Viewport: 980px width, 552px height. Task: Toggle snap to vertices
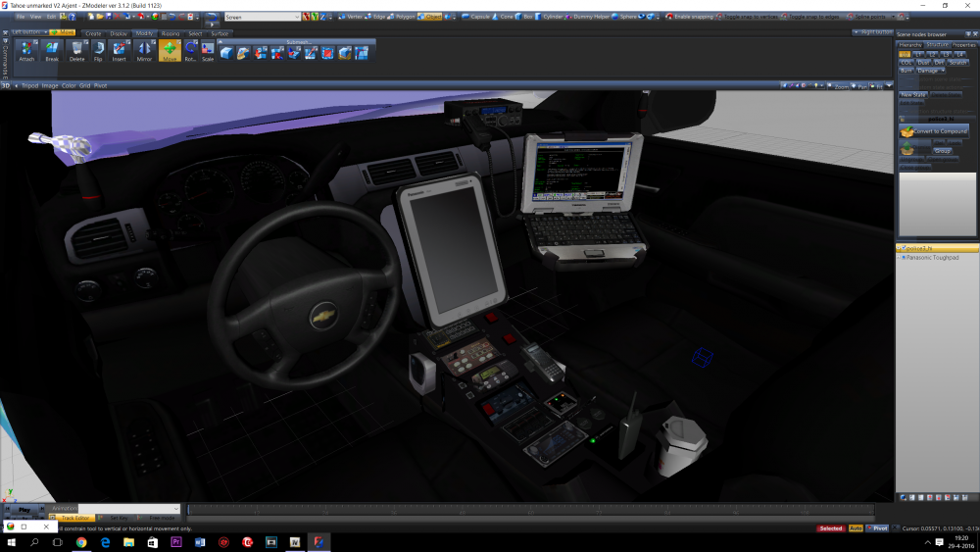pyautogui.click(x=748, y=17)
